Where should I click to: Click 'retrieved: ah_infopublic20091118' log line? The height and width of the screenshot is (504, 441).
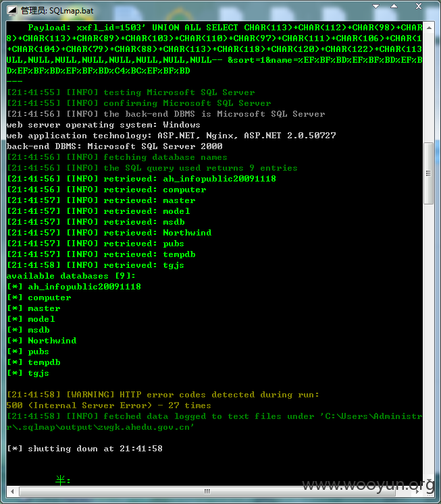(141, 179)
